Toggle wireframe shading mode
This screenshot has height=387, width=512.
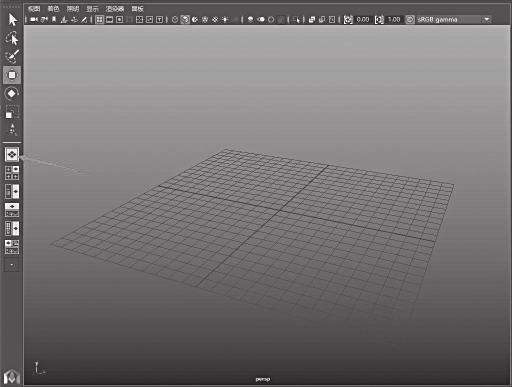coord(175,20)
